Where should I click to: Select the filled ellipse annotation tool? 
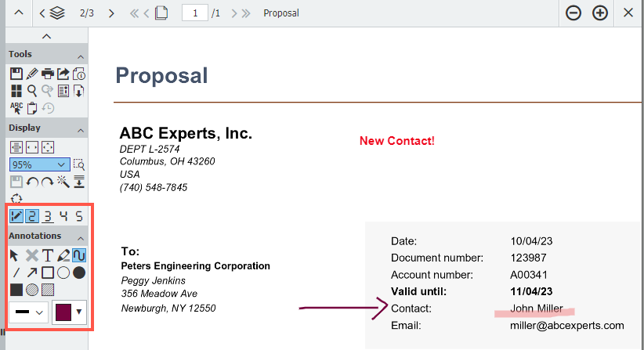coord(79,272)
